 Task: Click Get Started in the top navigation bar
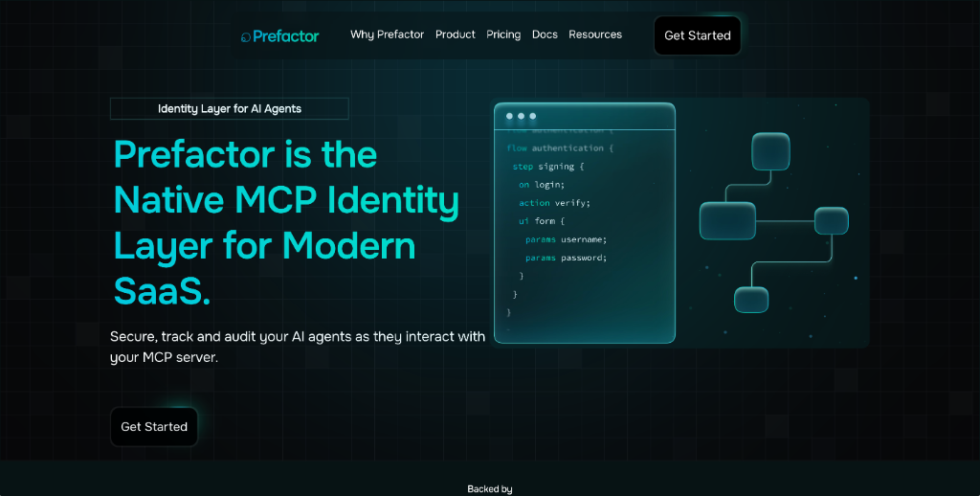pos(697,35)
